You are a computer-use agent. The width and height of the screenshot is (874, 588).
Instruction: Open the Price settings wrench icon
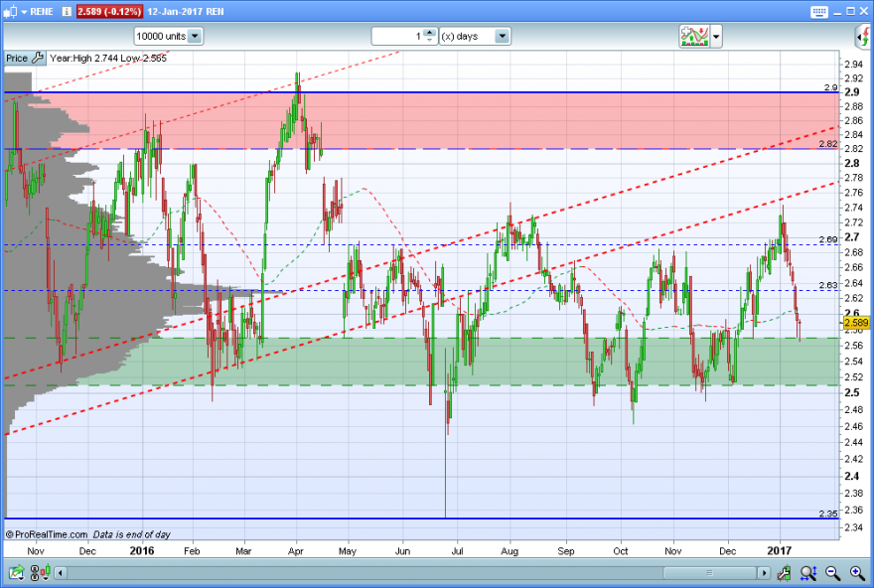coord(38,58)
